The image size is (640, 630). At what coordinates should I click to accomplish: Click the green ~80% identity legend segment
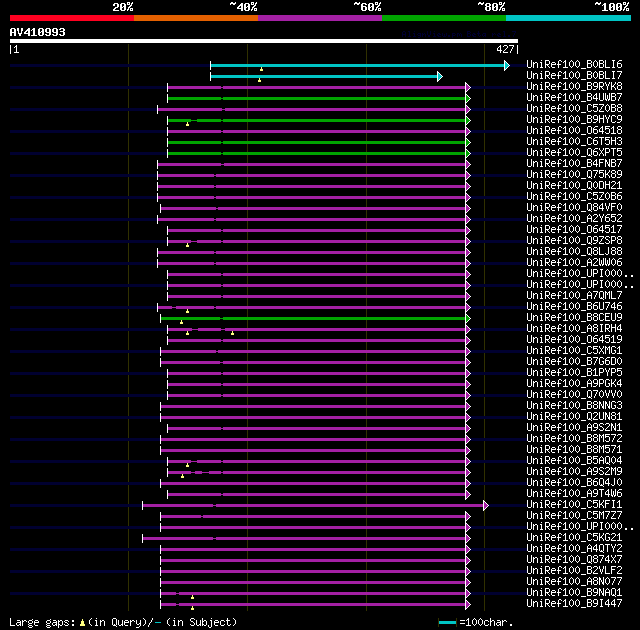pyautogui.click(x=444, y=18)
